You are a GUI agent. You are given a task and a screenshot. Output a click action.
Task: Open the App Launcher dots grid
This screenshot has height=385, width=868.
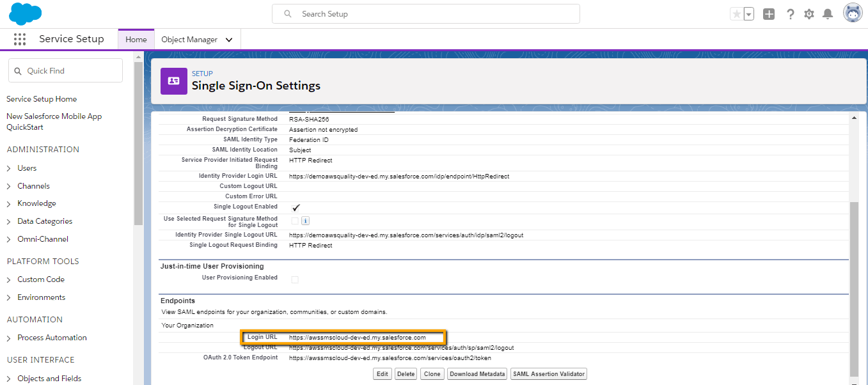(20, 40)
